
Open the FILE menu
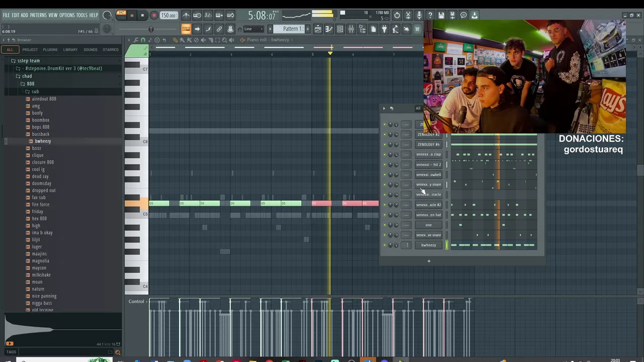point(7,15)
